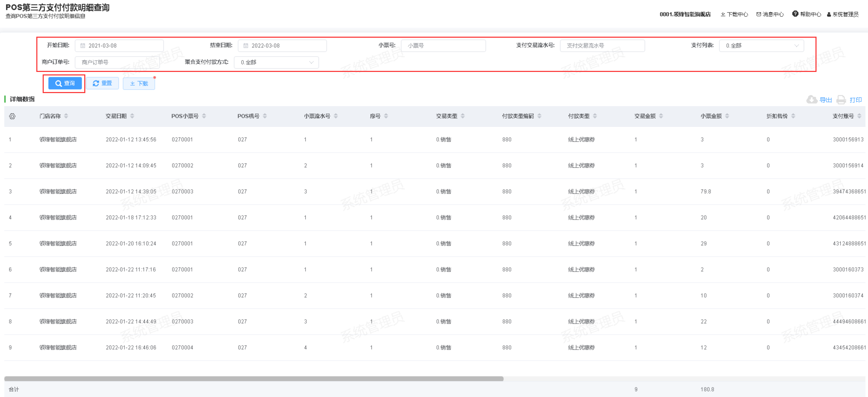868x397 pixels.
Task: Click the 0001.领锋智能旗舰店 store selector
Action: (x=685, y=14)
